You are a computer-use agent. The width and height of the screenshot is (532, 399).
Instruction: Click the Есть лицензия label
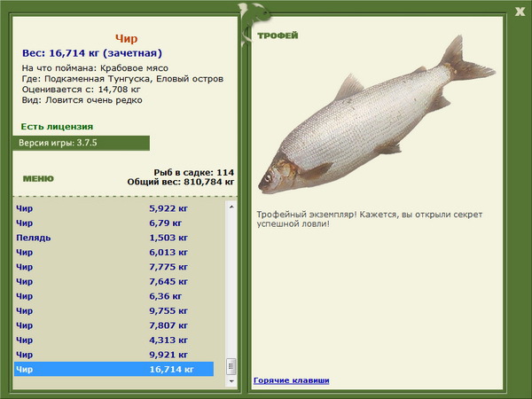click(57, 127)
